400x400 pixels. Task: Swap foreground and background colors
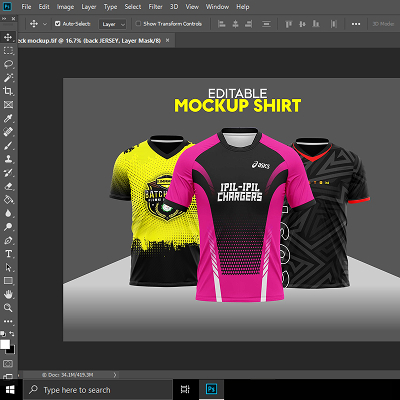coord(12,333)
